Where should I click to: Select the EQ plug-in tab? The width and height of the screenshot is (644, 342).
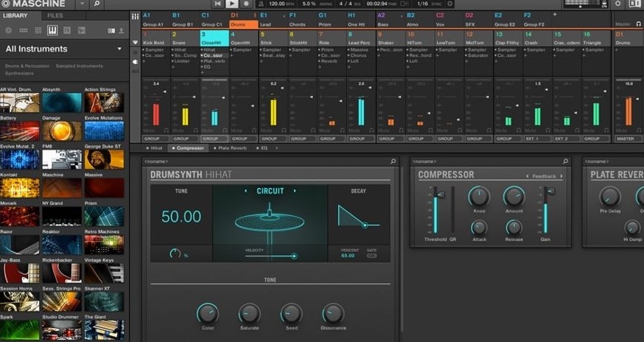click(262, 148)
